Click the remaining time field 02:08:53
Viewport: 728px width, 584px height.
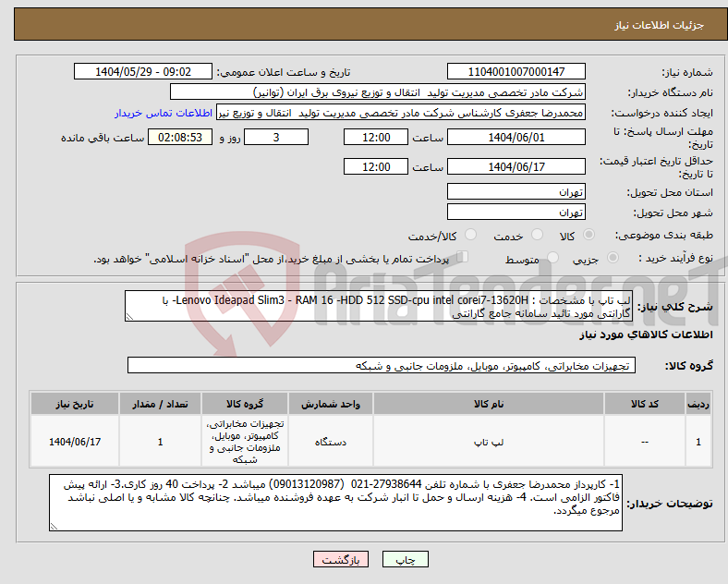(180, 138)
